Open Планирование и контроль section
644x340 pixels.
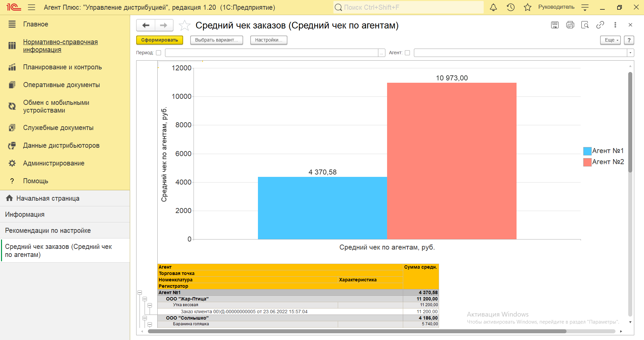point(62,67)
